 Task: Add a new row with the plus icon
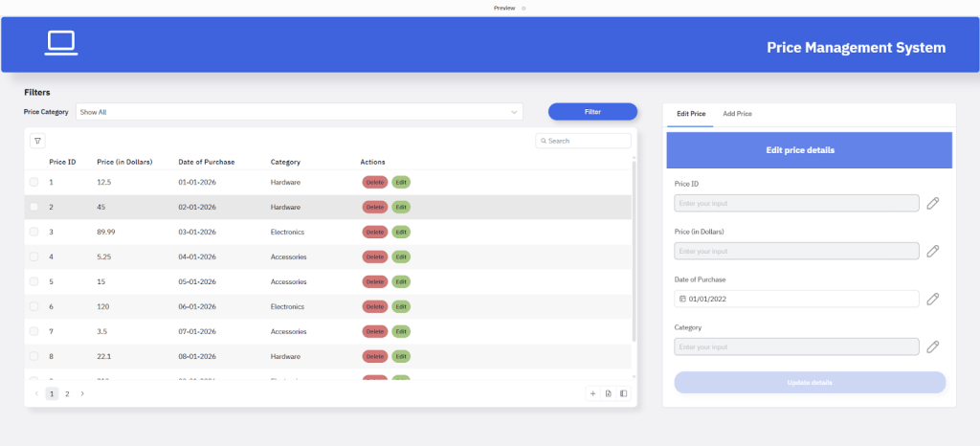pos(592,393)
